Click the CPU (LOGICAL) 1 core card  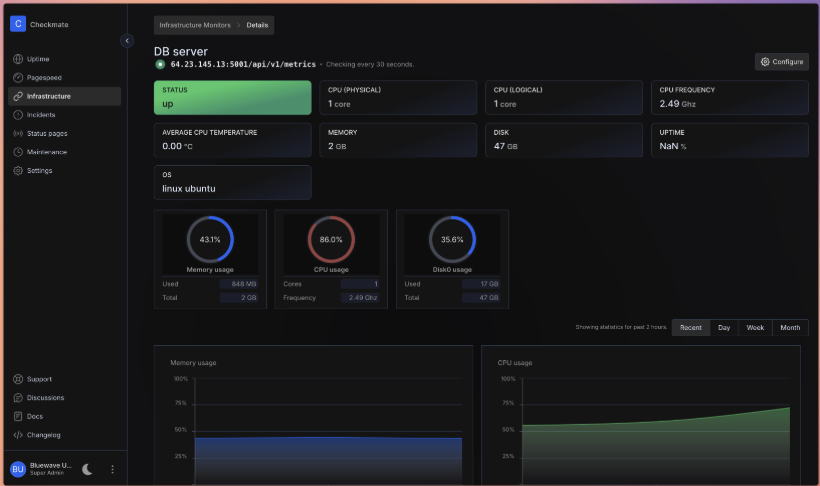point(564,97)
